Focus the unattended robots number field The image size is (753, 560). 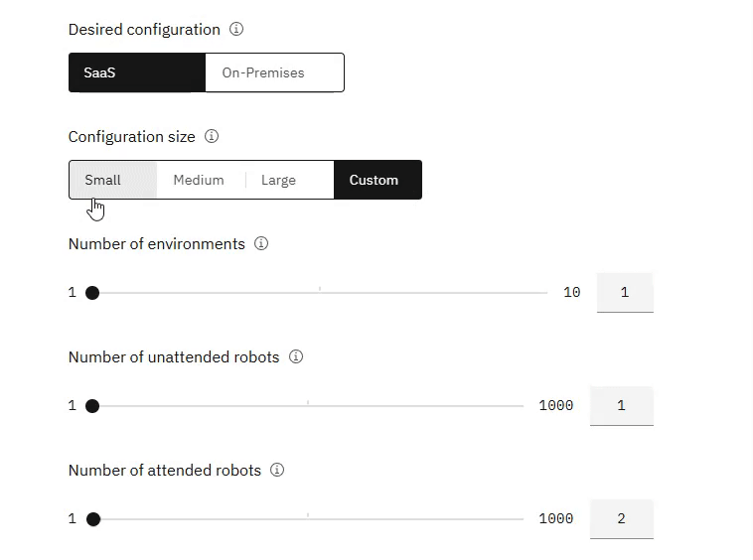[622, 405]
